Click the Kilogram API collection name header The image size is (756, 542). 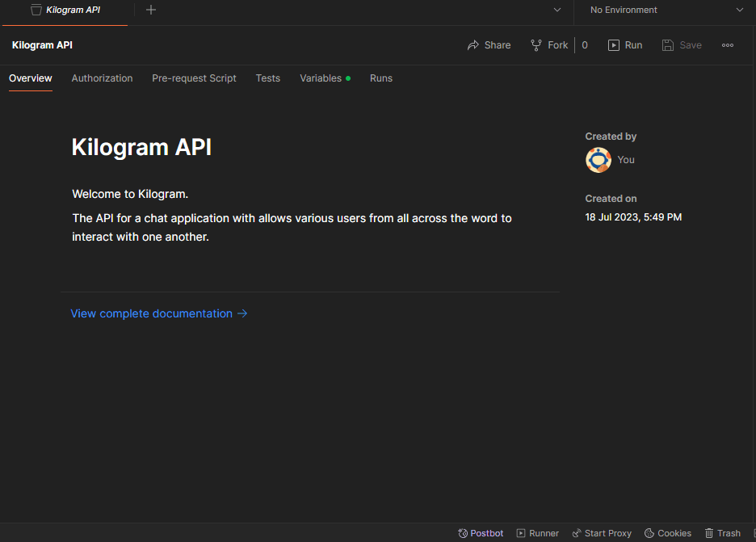coord(43,45)
